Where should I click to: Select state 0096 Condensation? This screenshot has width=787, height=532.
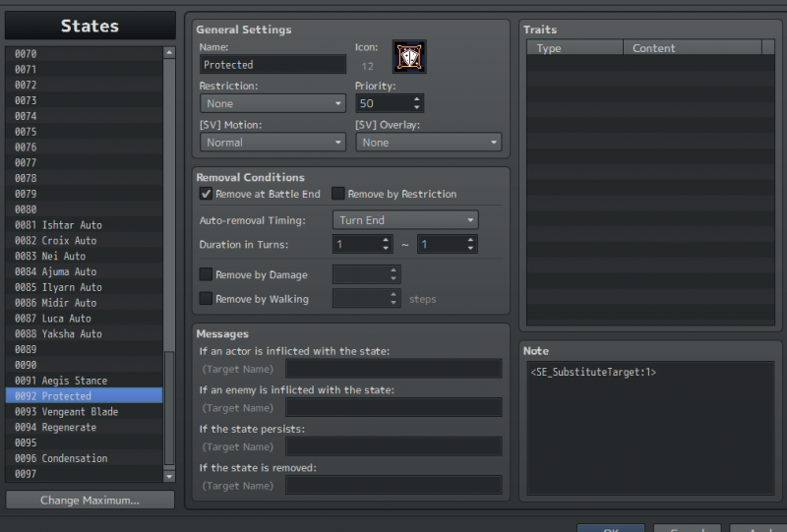coord(84,458)
